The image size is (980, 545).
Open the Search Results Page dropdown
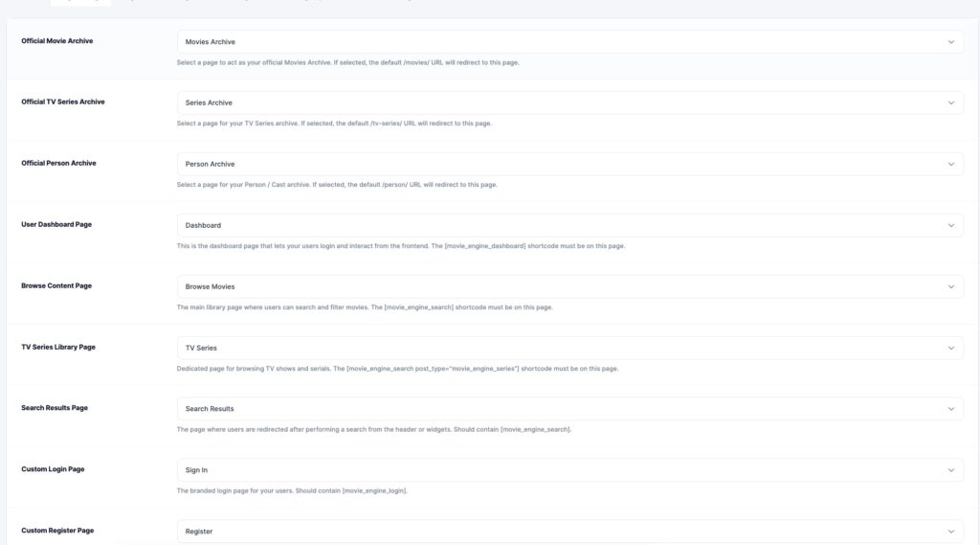(x=569, y=409)
